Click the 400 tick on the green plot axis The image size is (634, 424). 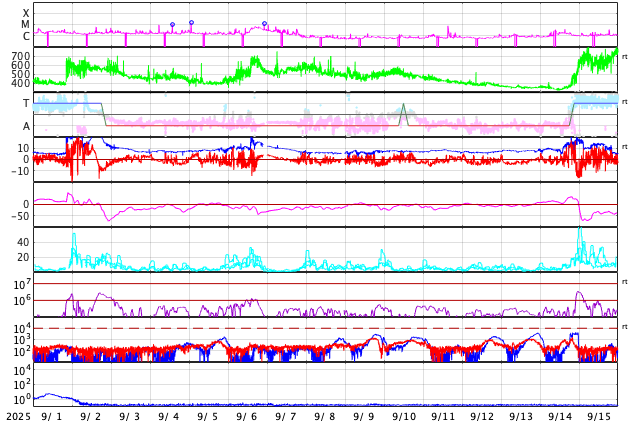coord(21,83)
